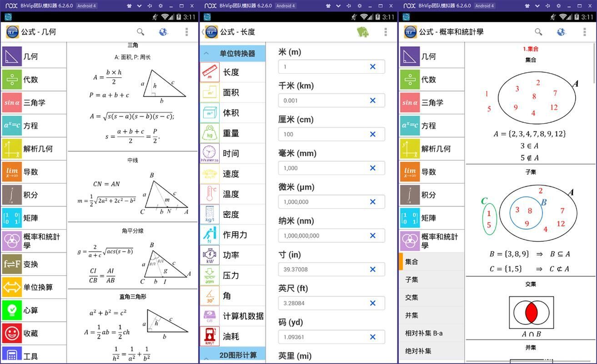Clear the 毫米 (mm) value
Viewport: 597px width, 364px height.
click(x=373, y=168)
